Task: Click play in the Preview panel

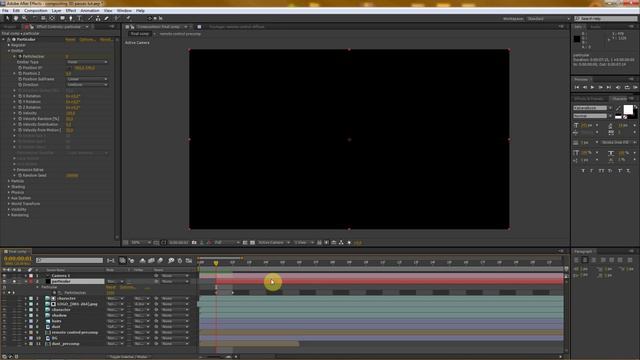Action: (x=593, y=87)
